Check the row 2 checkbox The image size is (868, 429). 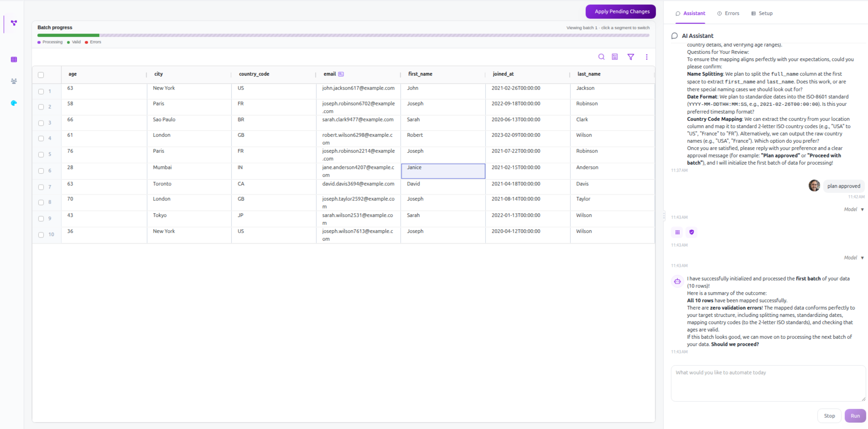coord(41,107)
